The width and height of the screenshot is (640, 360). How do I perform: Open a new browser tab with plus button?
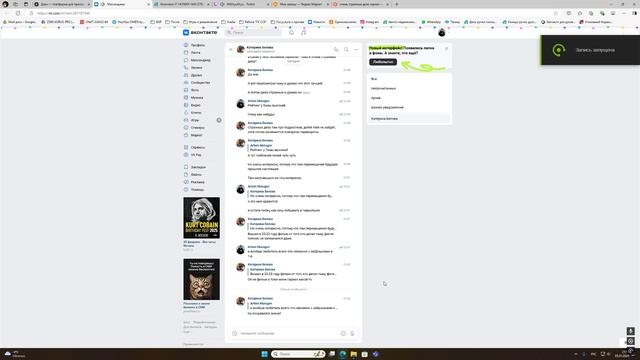point(397,4)
